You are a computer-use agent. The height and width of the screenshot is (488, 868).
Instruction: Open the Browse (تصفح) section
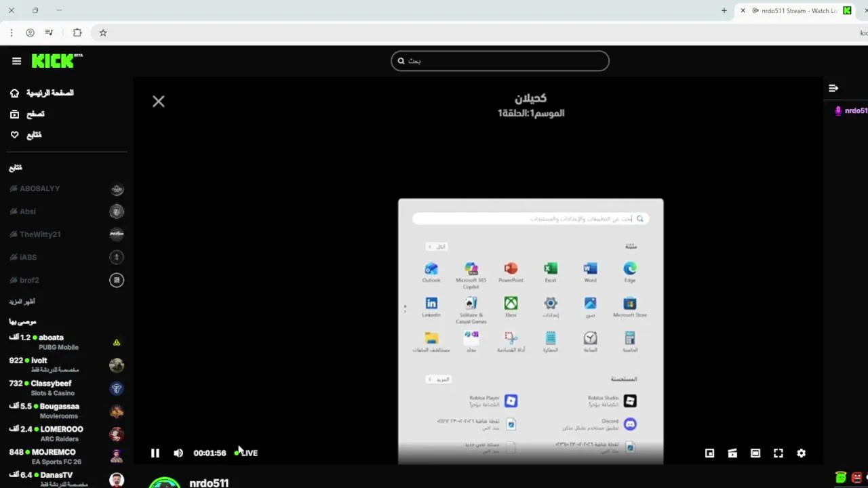point(27,115)
